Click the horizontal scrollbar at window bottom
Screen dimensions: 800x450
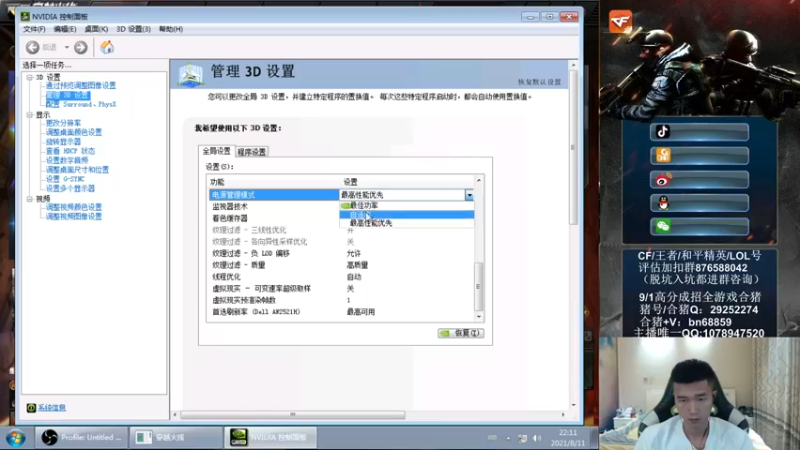click(293, 415)
